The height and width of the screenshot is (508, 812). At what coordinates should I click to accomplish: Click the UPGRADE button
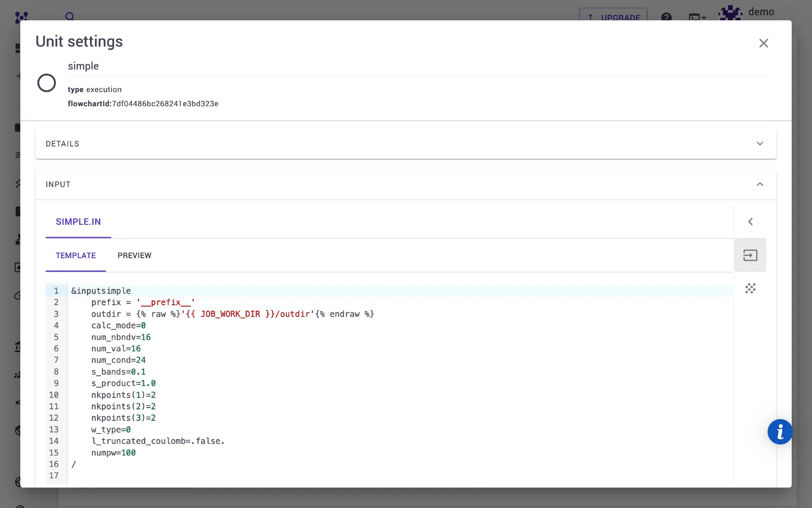pos(613,18)
